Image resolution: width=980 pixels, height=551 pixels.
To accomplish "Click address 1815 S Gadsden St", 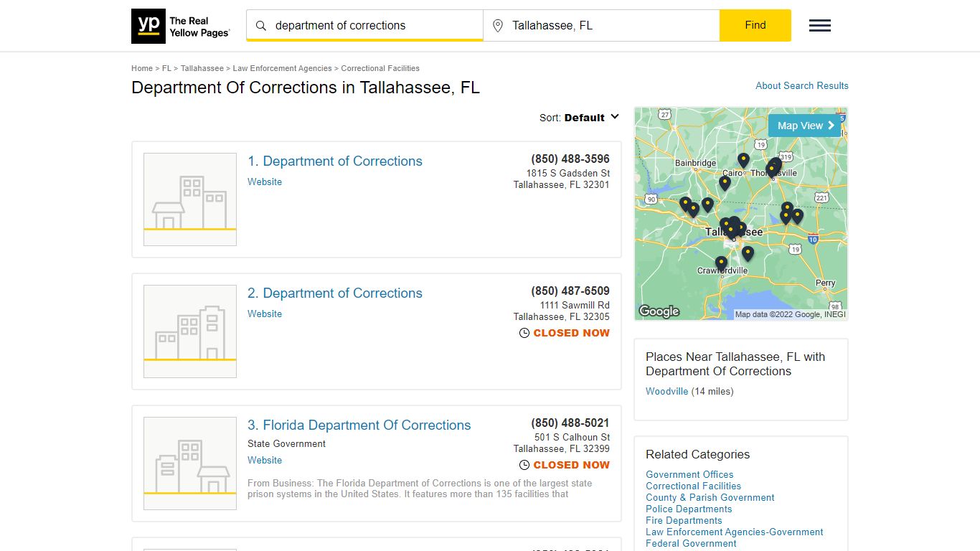I will click(568, 174).
